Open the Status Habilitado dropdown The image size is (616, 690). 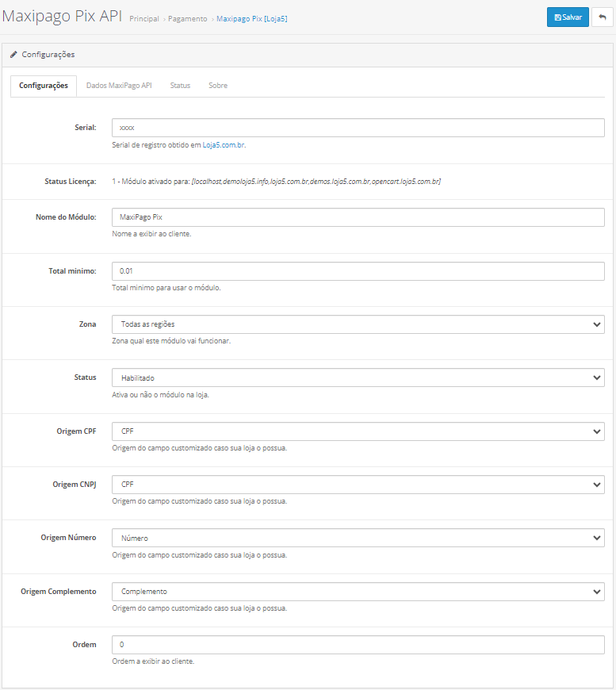coord(358,378)
